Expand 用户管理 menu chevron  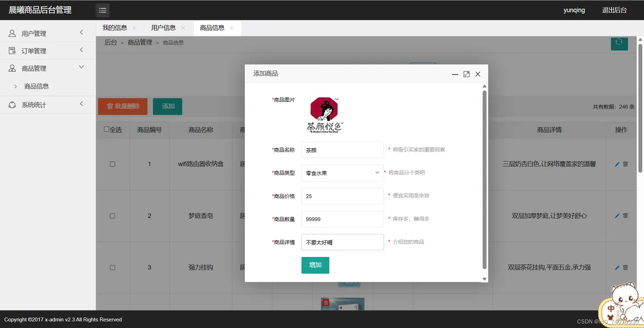81,32
